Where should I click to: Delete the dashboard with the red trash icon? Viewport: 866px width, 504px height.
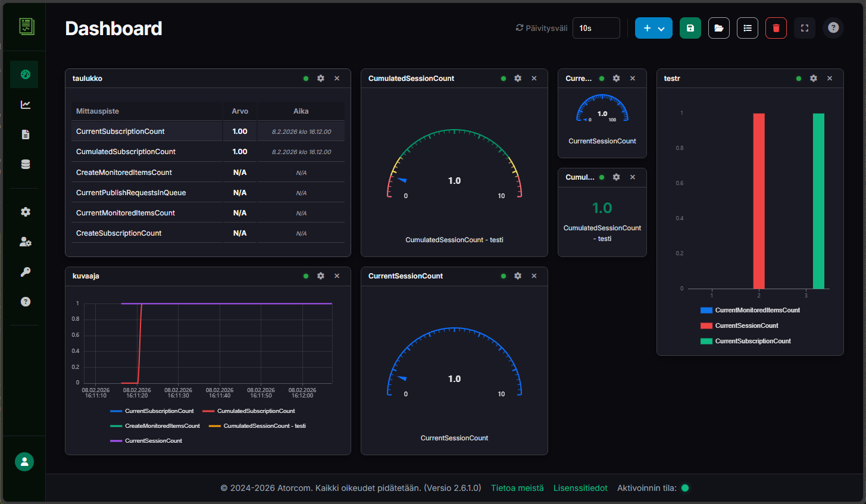tap(776, 28)
